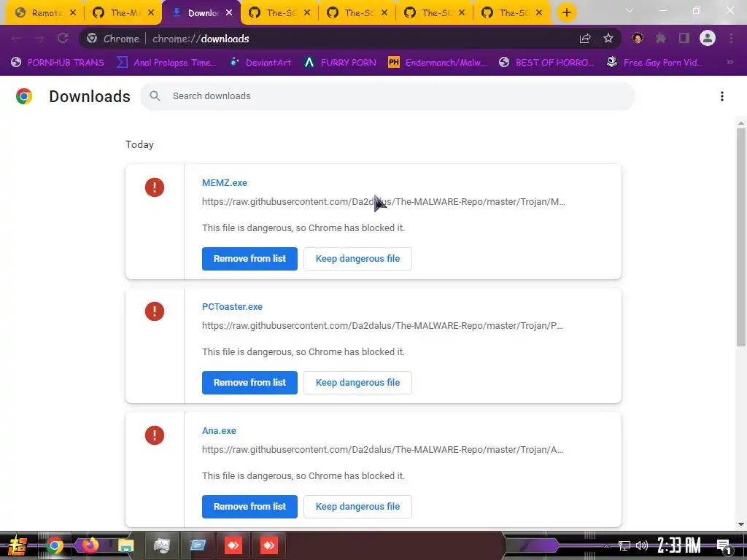Show hidden tray icons chevron
This screenshot has height=560, width=747.
606,545
